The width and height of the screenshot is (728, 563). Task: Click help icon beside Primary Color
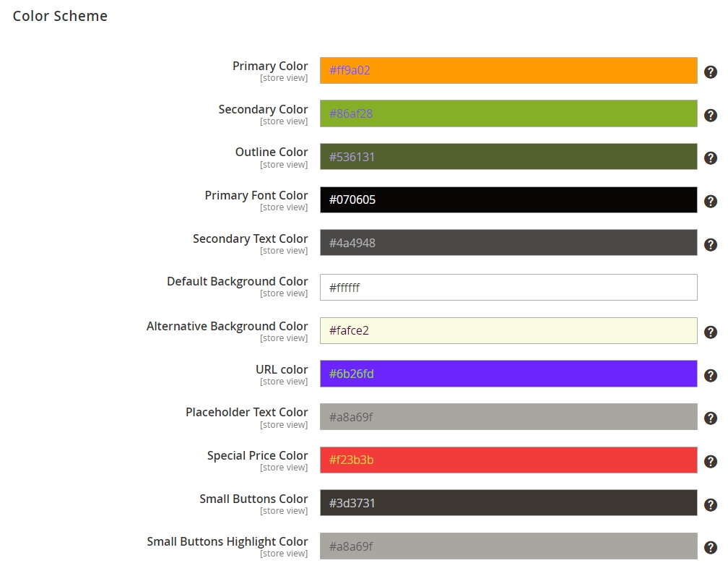711,72
